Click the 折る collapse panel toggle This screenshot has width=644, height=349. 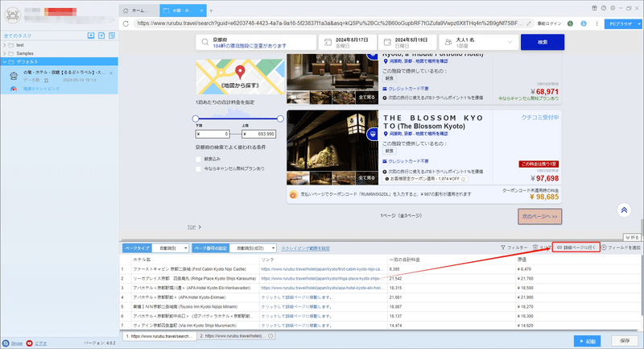coord(632,237)
